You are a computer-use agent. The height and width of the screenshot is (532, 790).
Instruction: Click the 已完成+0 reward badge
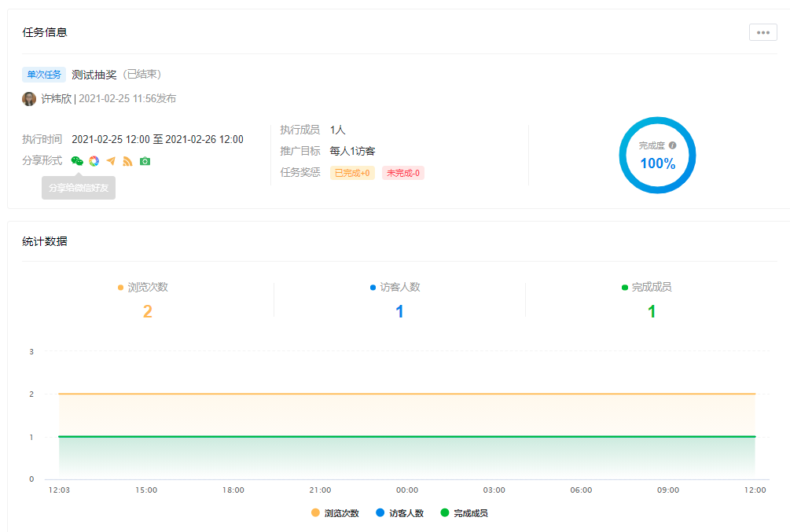[x=352, y=173]
